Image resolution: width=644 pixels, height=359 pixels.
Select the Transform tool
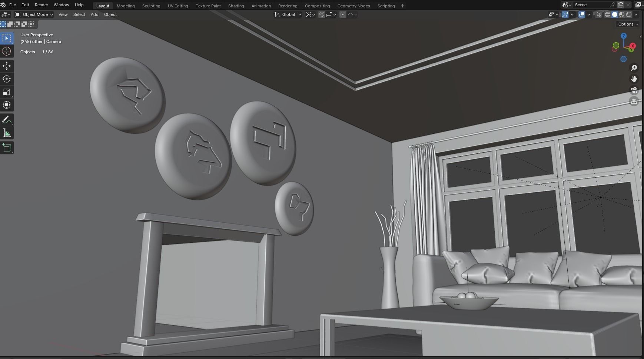click(7, 105)
